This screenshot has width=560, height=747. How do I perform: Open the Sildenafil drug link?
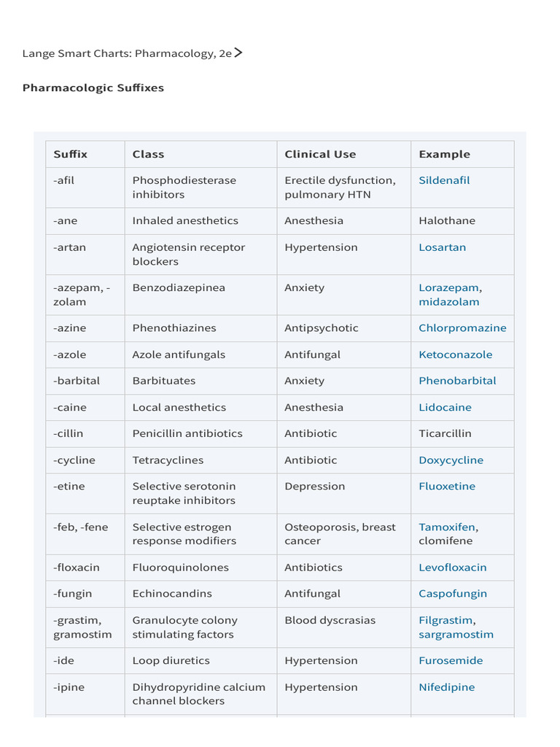444,180
